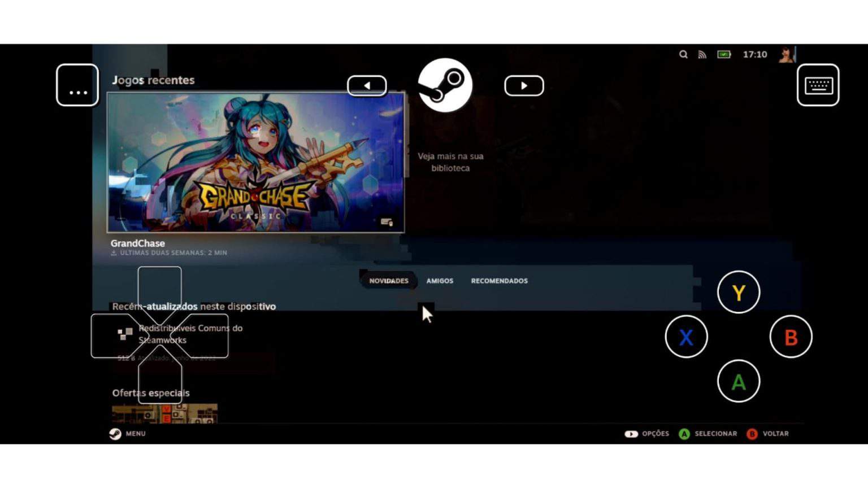Click the left arrow navigation control

point(367,85)
